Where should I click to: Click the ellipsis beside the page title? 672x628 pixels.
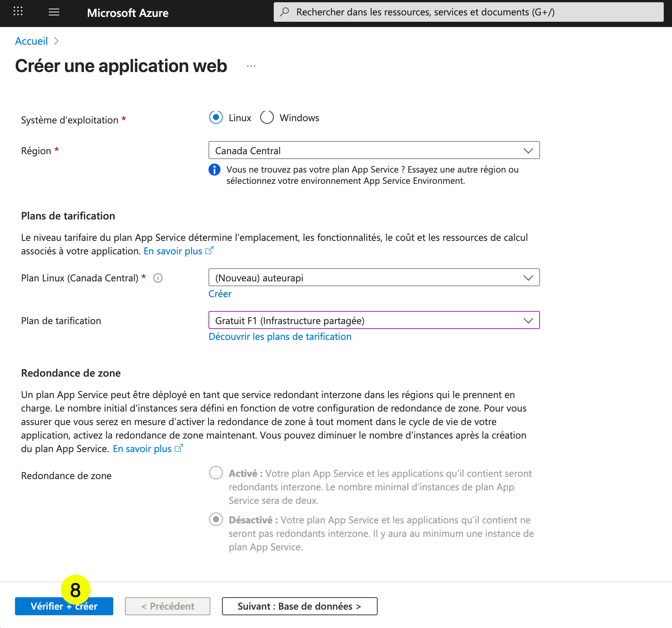(x=250, y=66)
